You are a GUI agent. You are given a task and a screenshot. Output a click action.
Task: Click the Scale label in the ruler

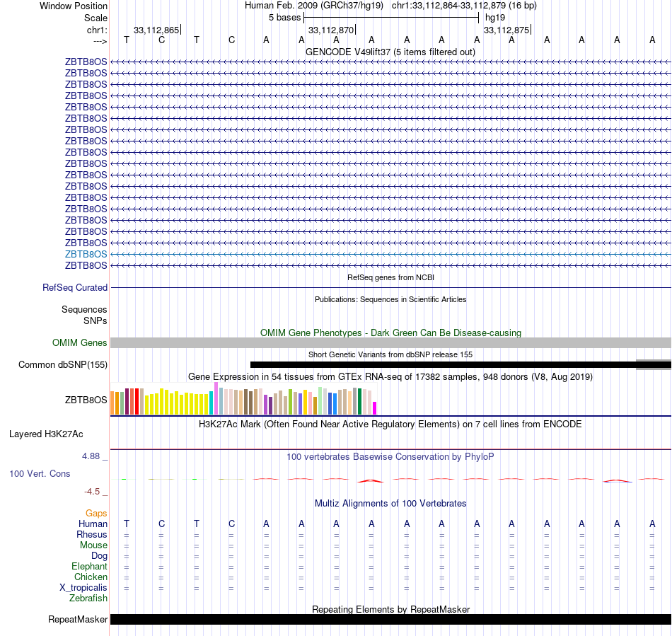[x=95, y=18]
